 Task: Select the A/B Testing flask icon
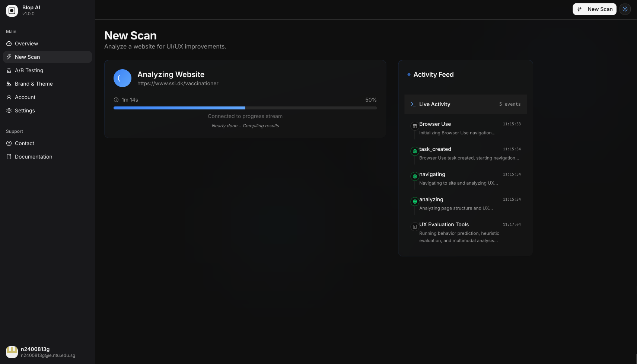[8, 70]
